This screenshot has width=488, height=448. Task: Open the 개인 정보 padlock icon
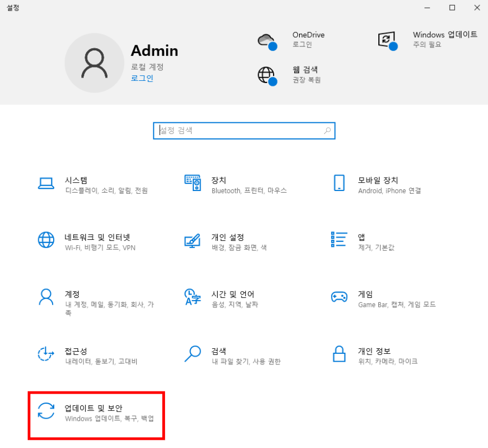339,354
